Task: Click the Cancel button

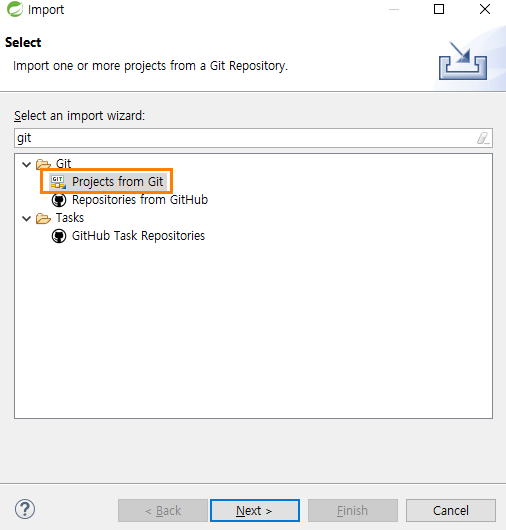Action: point(451,510)
